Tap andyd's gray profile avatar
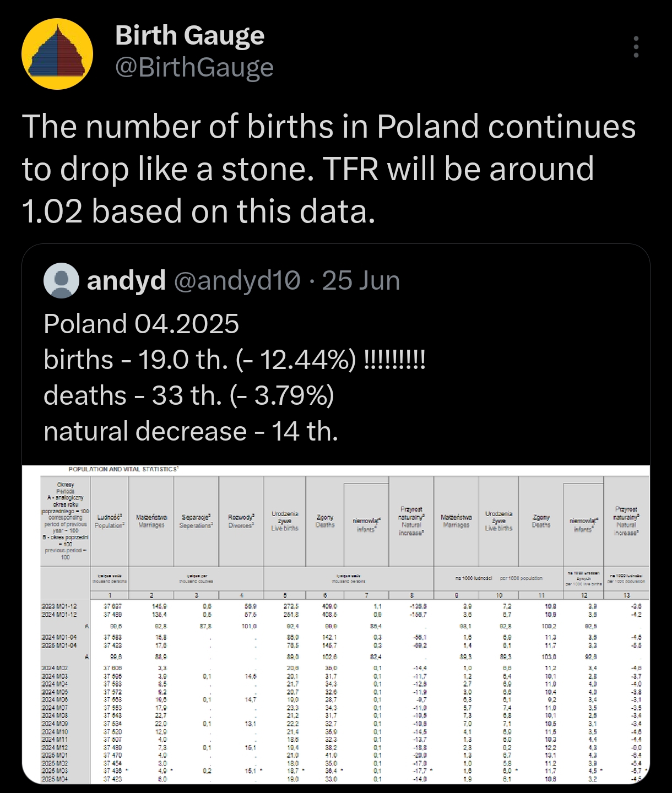Screen dimensions: 672x793 click(x=61, y=280)
